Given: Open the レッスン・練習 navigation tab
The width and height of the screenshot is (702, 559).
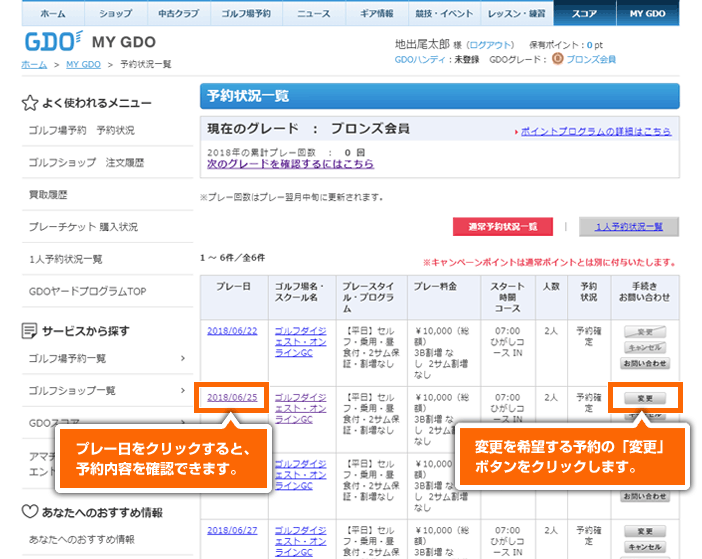Looking at the screenshot, I should [517, 13].
